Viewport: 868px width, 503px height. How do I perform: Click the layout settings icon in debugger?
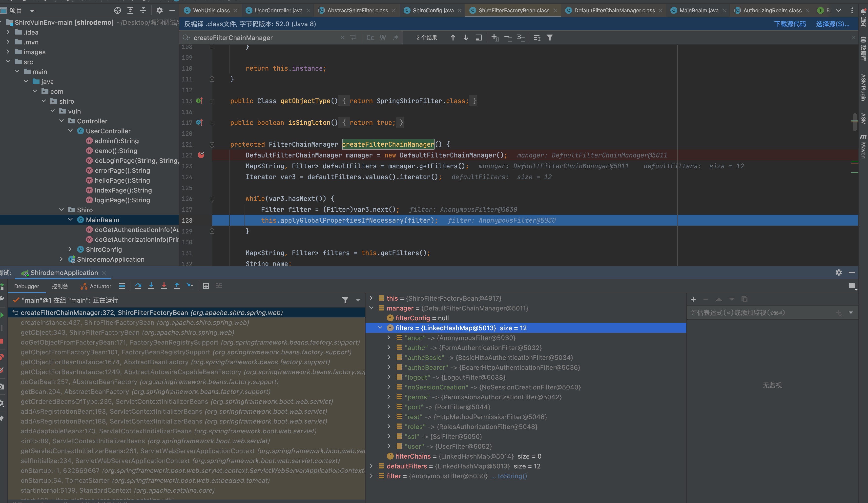point(852,286)
